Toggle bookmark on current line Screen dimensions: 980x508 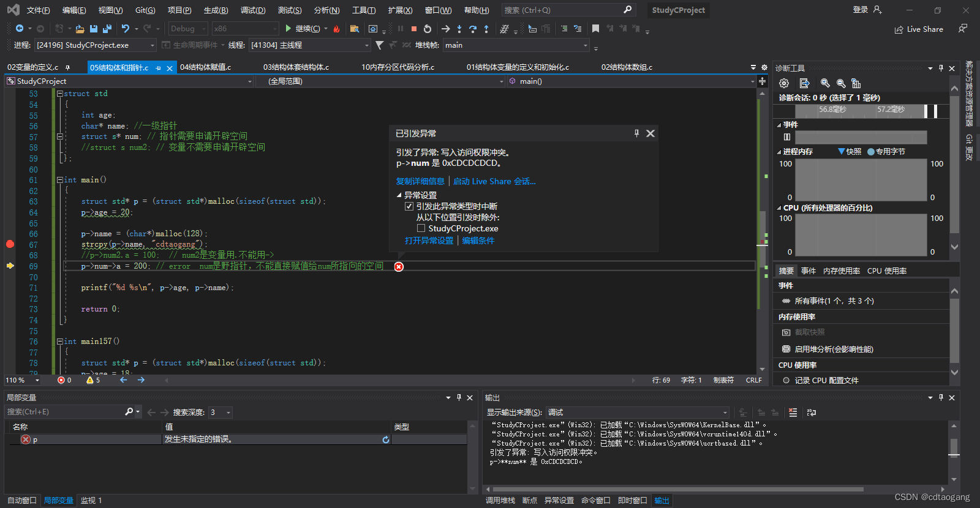click(595, 29)
